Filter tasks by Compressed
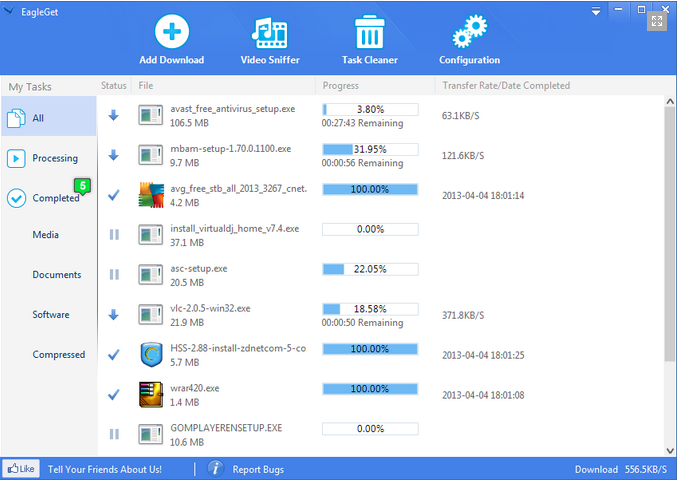 pos(58,355)
